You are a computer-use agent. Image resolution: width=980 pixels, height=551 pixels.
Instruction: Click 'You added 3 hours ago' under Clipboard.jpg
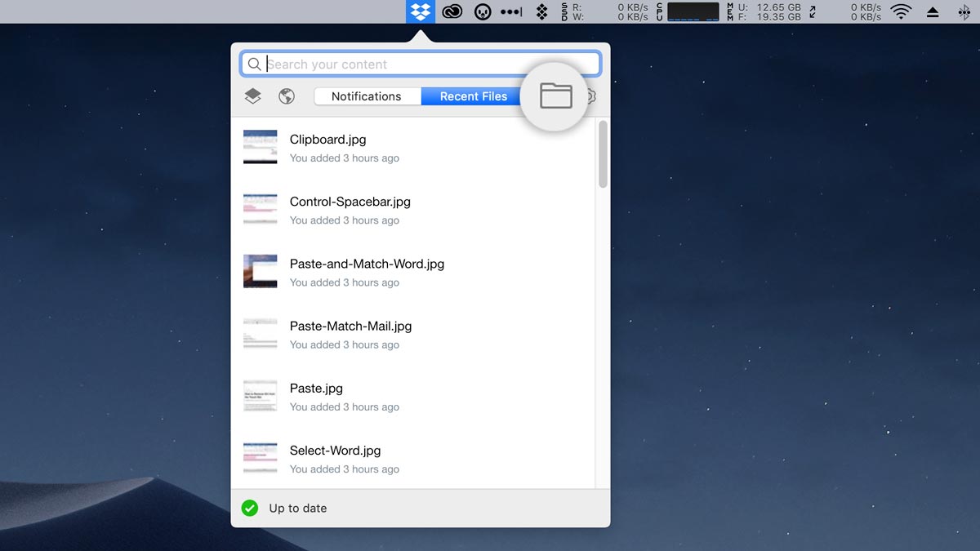coord(345,158)
